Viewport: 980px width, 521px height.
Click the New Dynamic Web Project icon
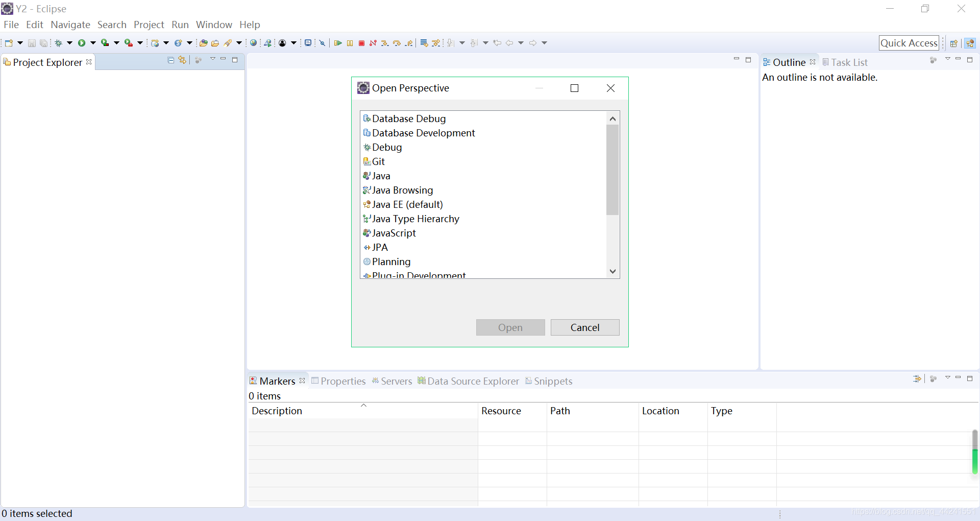[x=155, y=43]
